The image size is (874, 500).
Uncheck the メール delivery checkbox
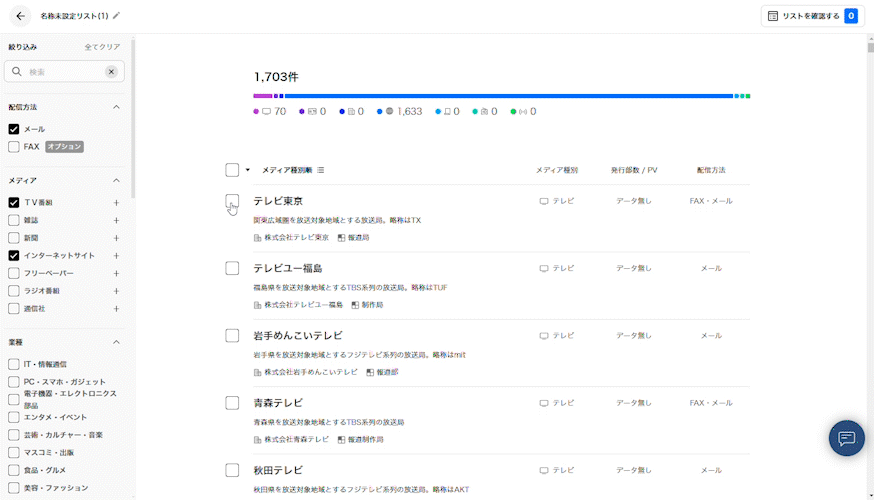pos(14,129)
